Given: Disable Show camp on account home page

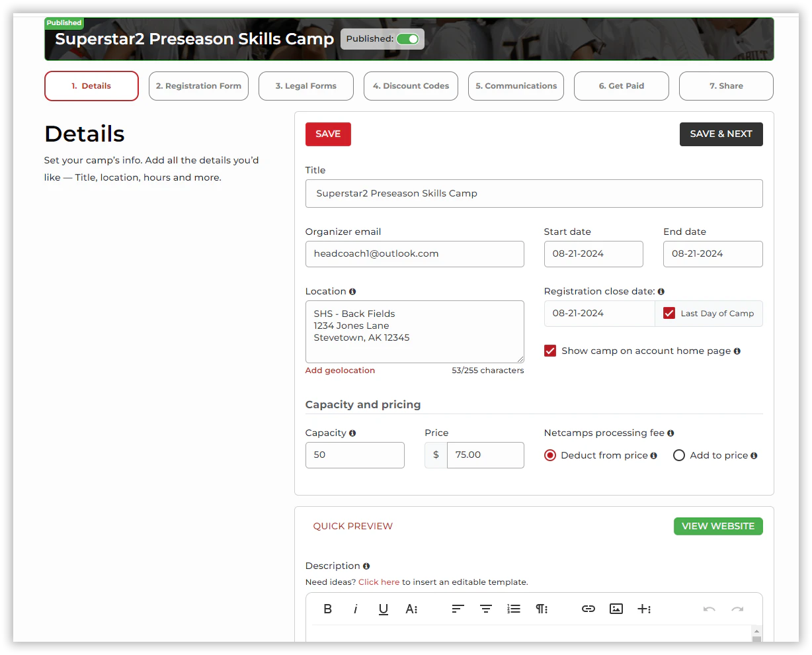Looking at the screenshot, I should pos(550,351).
